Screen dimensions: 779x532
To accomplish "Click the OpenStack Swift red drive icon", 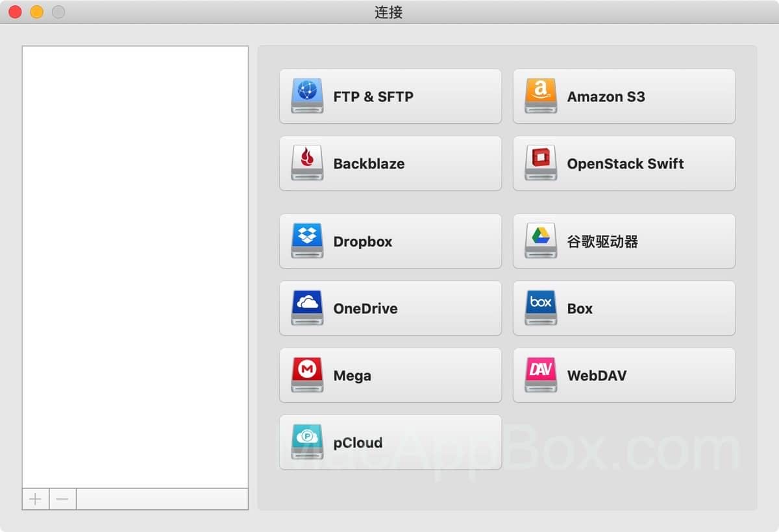I will 541,163.
